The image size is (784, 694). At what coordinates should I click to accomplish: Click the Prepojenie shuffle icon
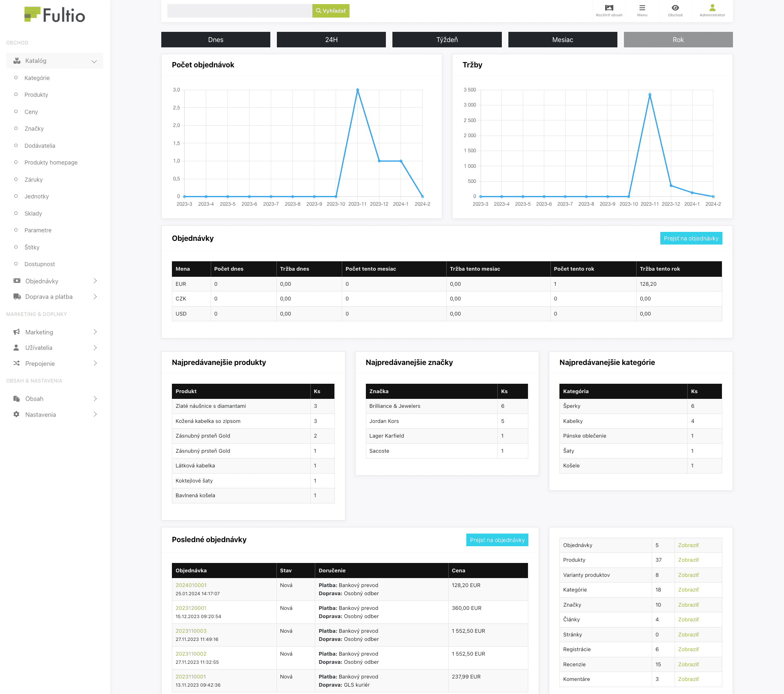click(x=17, y=363)
